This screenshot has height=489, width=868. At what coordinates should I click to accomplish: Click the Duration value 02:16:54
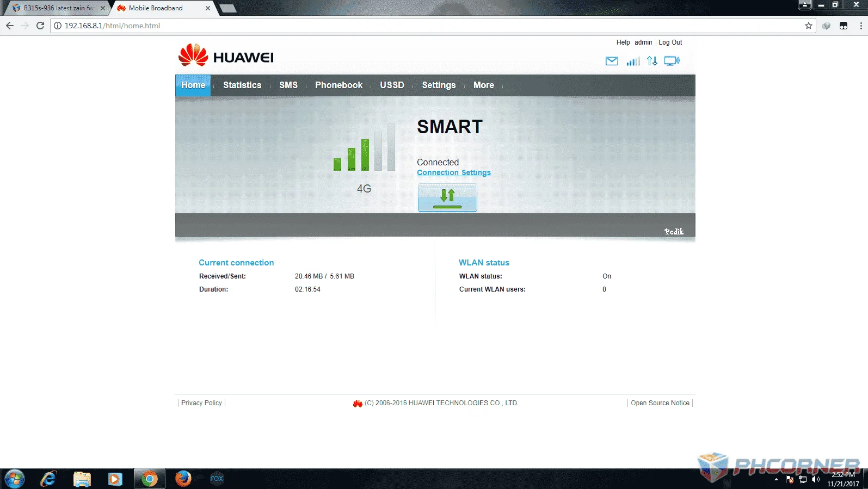pos(307,289)
